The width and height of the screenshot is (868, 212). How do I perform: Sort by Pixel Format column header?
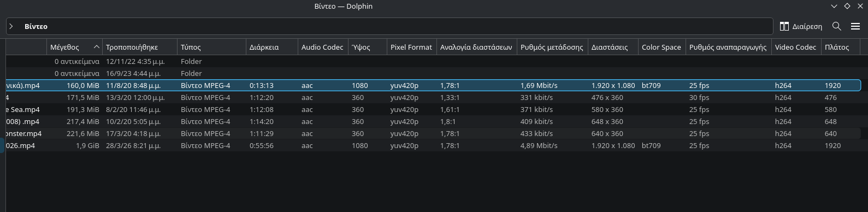[x=411, y=47]
